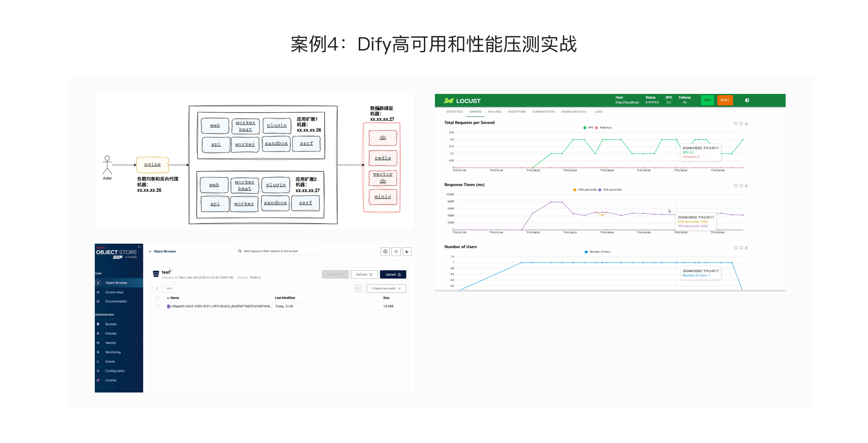Screen dimensions: 868x443
Task: Expand the Monitoring menu chevron
Action: pyautogui.click(x=136, y=352)
